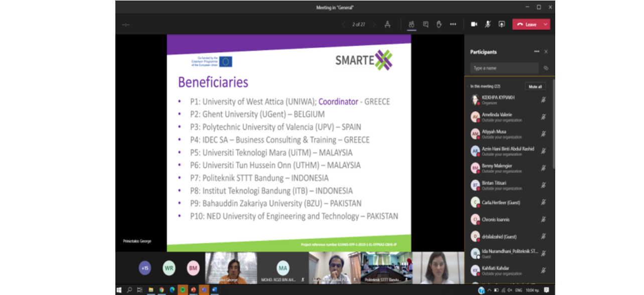Toggle the microphone mute
Viewport: 644px width, 295px height.
pyautogui.click(x=488, y=24)
